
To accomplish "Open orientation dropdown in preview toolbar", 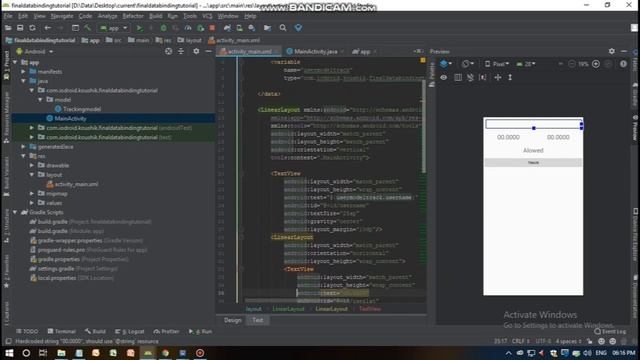I will (x=468, y=64).
